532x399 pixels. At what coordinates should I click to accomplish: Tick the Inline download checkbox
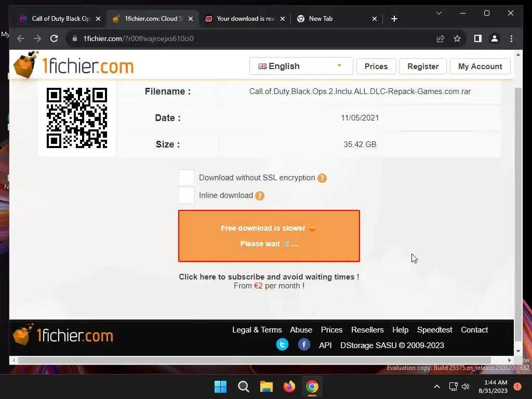coord(187,195)
